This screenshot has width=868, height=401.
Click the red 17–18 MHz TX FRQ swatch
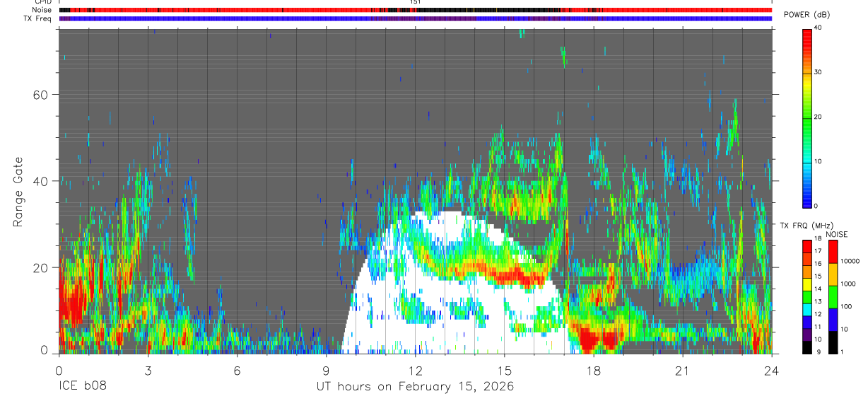pyautogui.click(x=807, y=247)
